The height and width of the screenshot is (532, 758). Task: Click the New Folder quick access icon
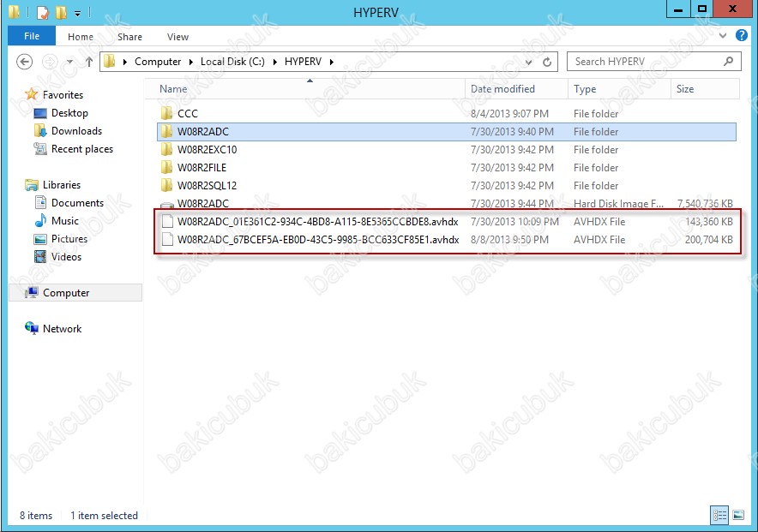(61, 12)
